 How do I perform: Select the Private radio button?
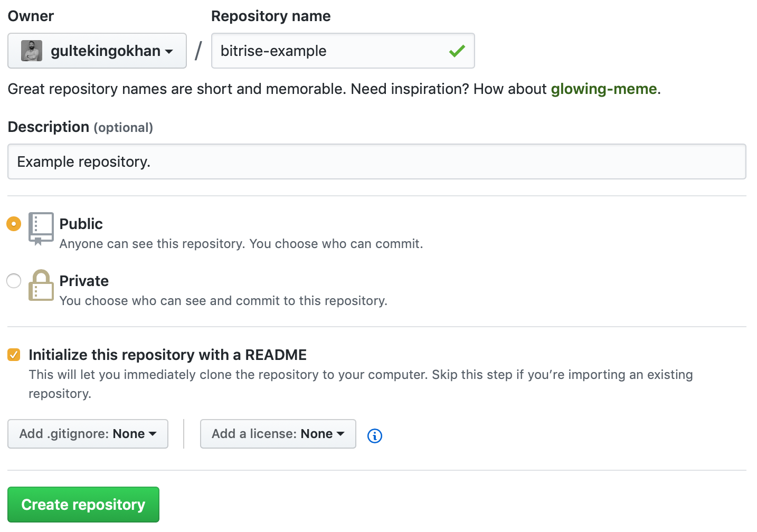(14, 281)
